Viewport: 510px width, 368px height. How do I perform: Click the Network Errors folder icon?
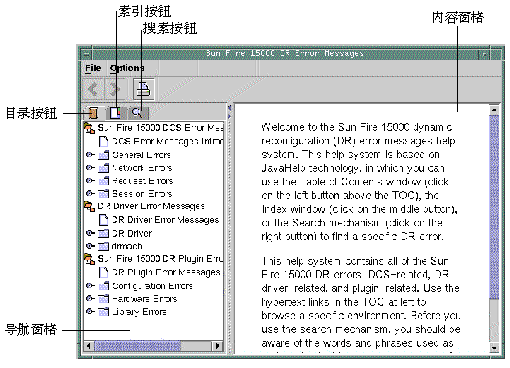tap(104, 168)
